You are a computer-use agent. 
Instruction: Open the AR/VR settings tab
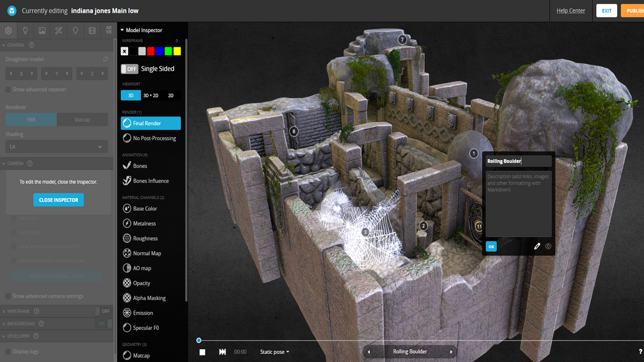[109, 30]
